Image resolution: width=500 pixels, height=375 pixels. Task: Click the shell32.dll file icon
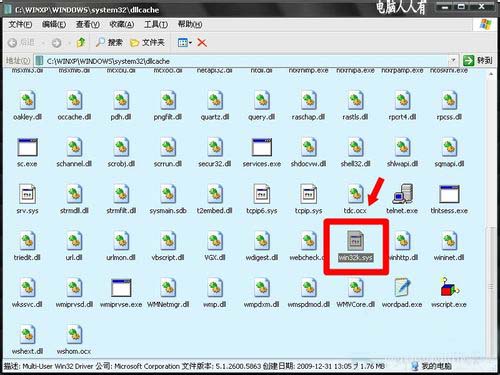pyautogui.click(x=355, y=147)
